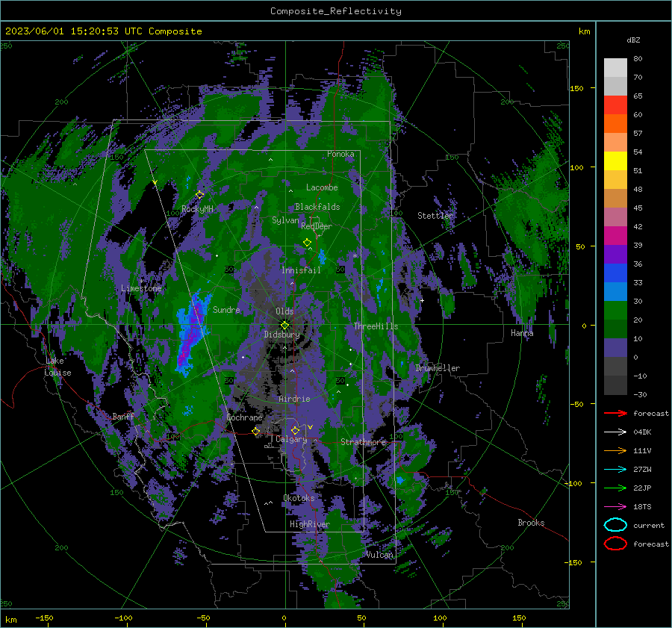Image resolution: width=672 pixels, height=628 pixels.
Task: Click the Blackfalds town label
Action: pyautogui.click(x=317, y=207)
